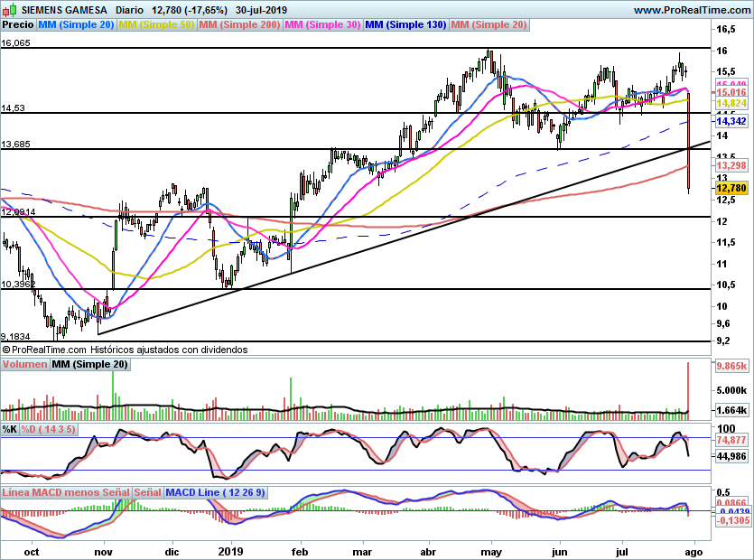This screenshot has width=754, height=560.
Task: Click the tall red last volume bar
Action: (x=688, y=391)
